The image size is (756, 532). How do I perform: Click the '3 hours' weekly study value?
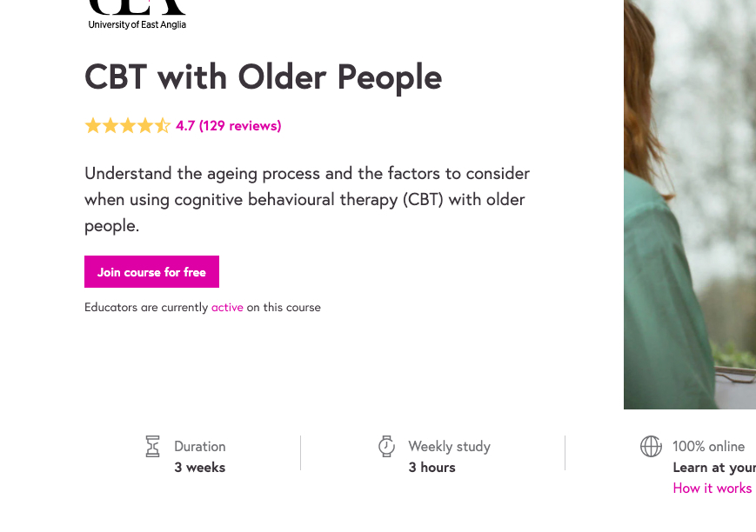432,468
